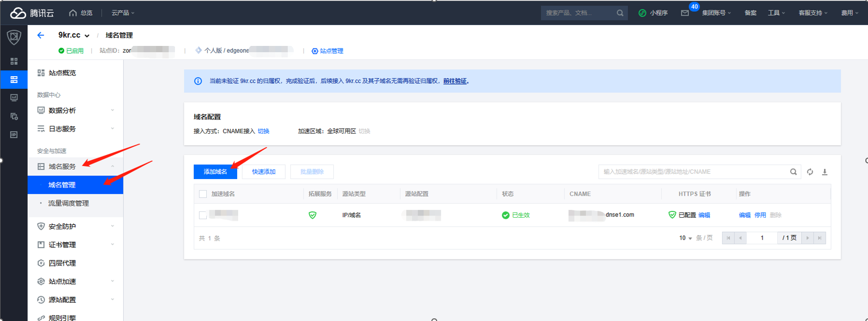Screen dimensions: 868x321
Task: Click the IP icon in left rail
Action: point(14,135)
